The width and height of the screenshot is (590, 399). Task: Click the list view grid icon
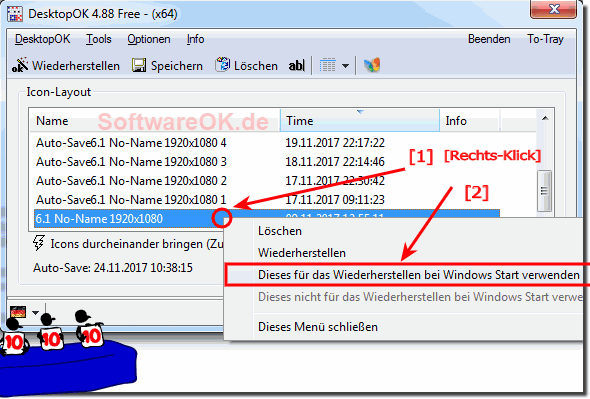tap(327, 65)
